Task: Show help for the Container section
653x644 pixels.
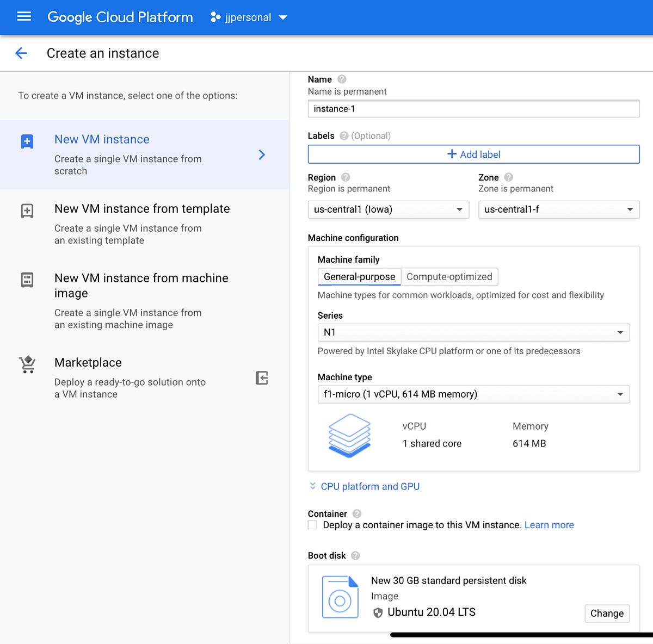Action: (357, 513)
